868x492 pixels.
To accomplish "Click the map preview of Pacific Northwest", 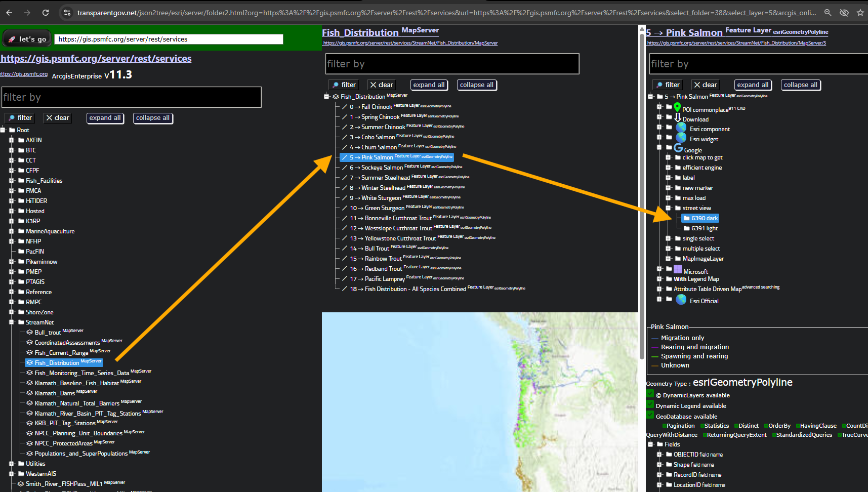I will click(480, 402).
